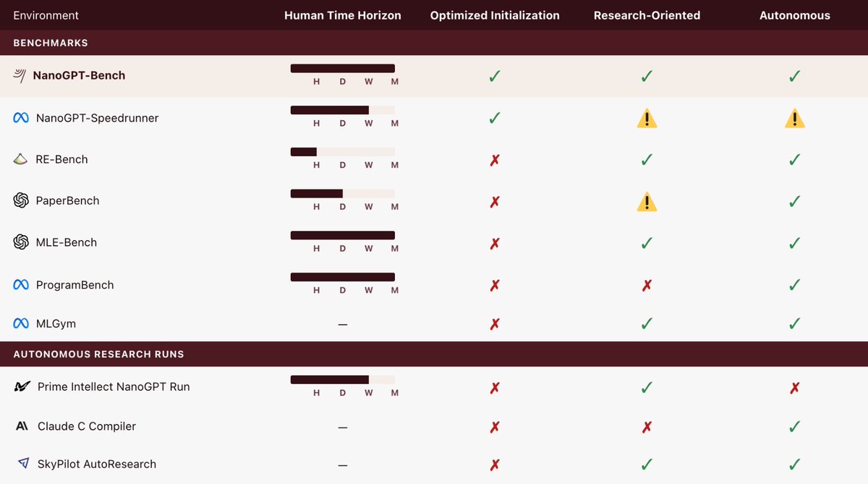Click MLE-Bench Research-Oriented checkmark

(x=647, y=242)
